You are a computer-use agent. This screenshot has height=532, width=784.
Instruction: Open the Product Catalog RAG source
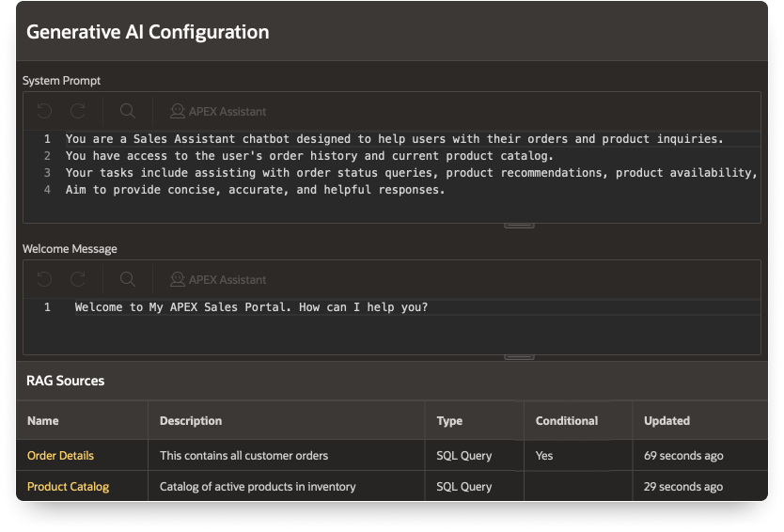tap(68, 487)
